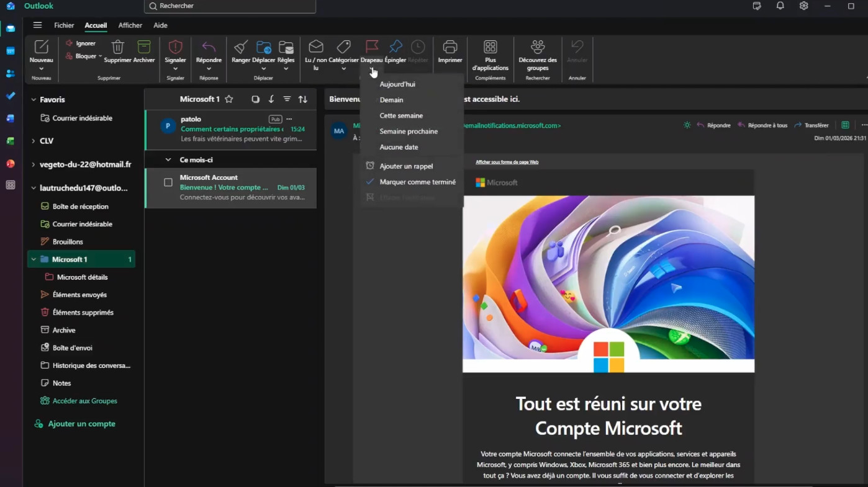Image resolution: width=868 pixels, height=487 pixels.
Task: Open the People contacts app in sidebar
Action: click(x=11, y=73)
